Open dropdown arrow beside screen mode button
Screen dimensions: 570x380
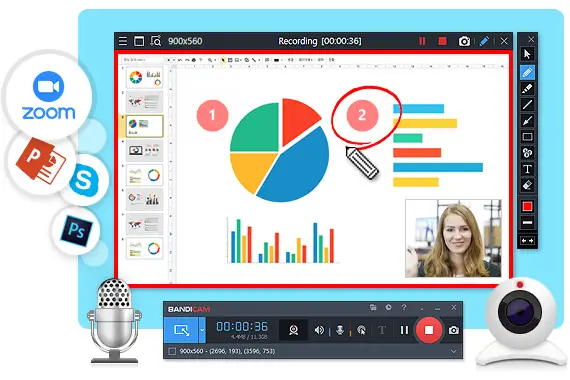[x=202, y=330]
